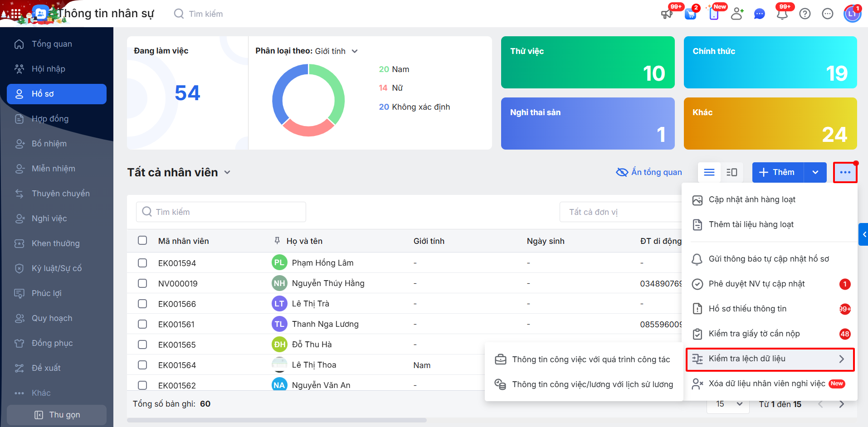Open the app launcher grid icon
This screenshot has height=427, width=868.
pyautogui.click(x=16, y=14)
